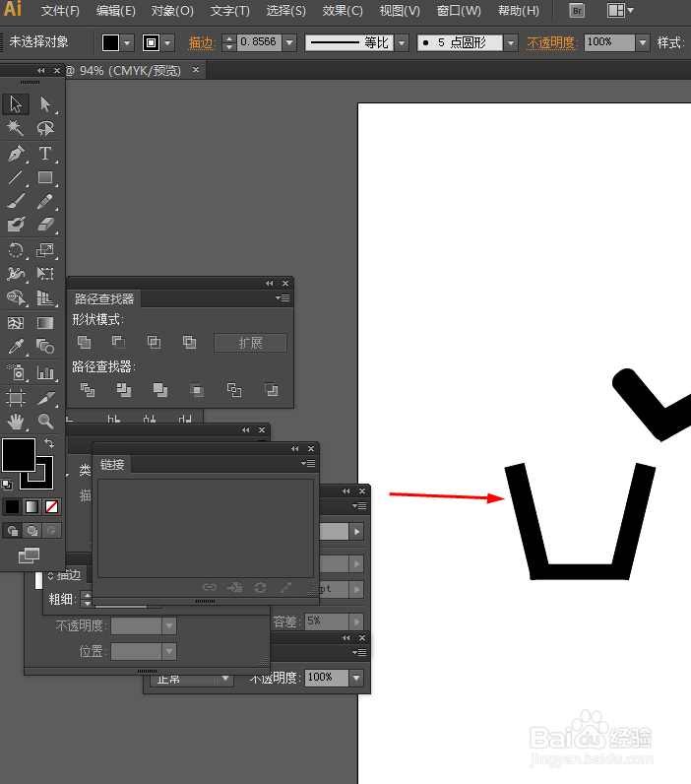Open opacity 100% dropdown in control bar

tap(643, 43)
